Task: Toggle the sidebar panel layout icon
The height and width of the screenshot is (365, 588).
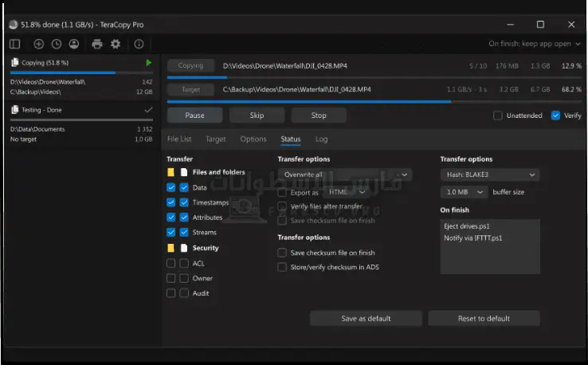Action: tap(14, 44)
